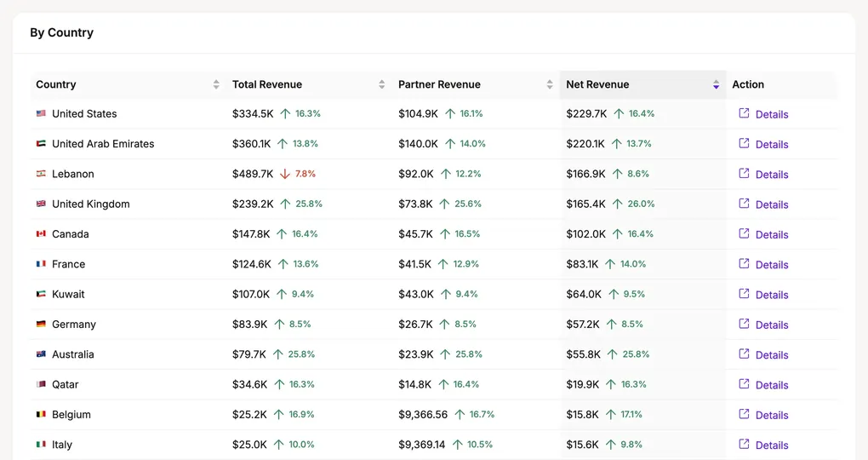Viewport: 868px width, 460px height.
Task: Click external-link icon in Belgium row
Action: (x=744, y=413)
